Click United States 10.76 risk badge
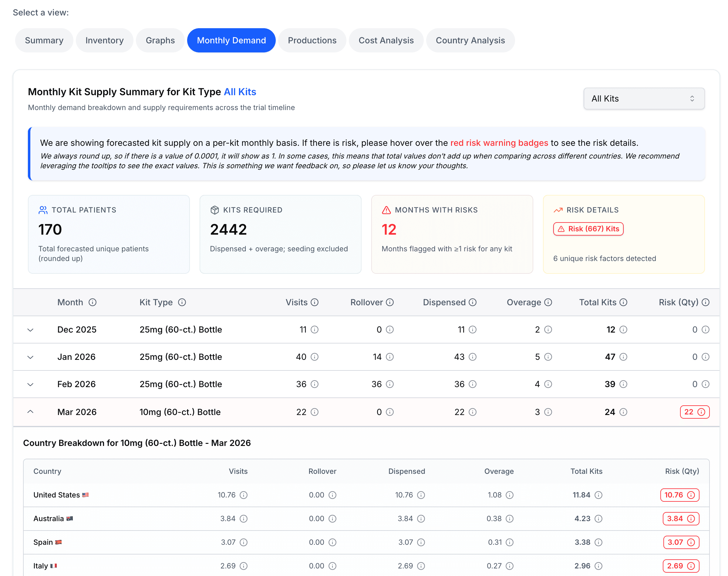This screenshot has height=576, width=728. click(x=679, y=495)
